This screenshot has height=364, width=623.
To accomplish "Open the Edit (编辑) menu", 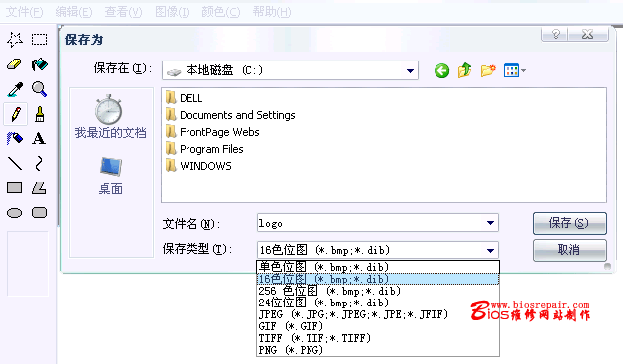I will click(x=73, y=12).
